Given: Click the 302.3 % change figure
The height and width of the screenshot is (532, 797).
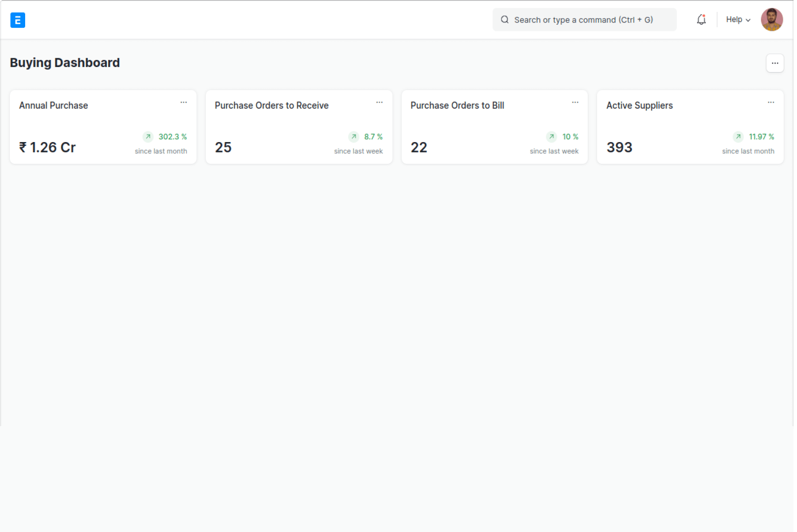Looking at the screenshot, I should click(x=173, y=137).
